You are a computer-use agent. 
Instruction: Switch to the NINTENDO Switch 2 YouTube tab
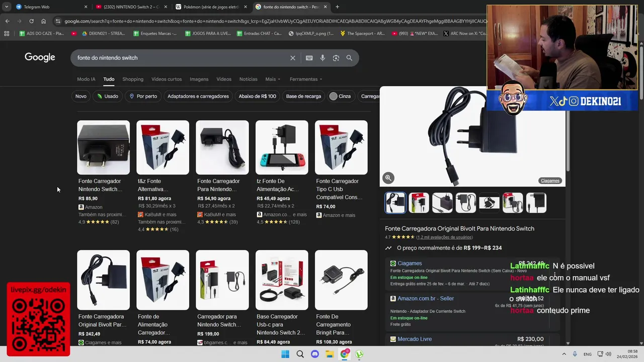click(x=131, y=7)
